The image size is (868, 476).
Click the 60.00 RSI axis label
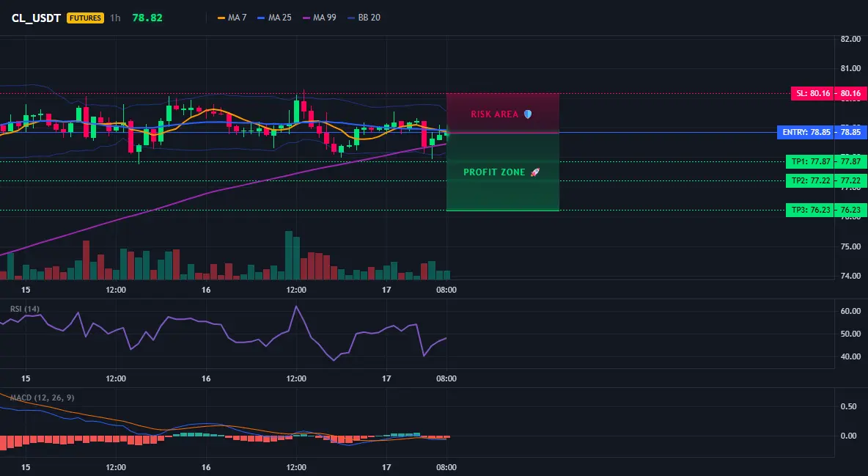(850, 312)
